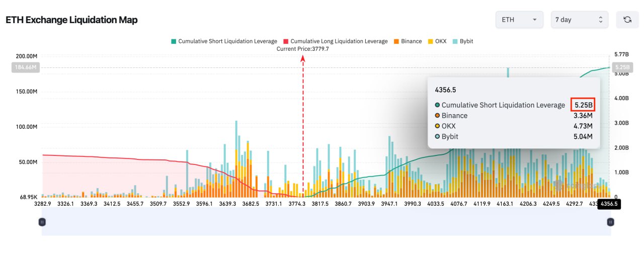Click the 150.00M y-axis label
644x256 pixels.
click(x=27, y=92)
